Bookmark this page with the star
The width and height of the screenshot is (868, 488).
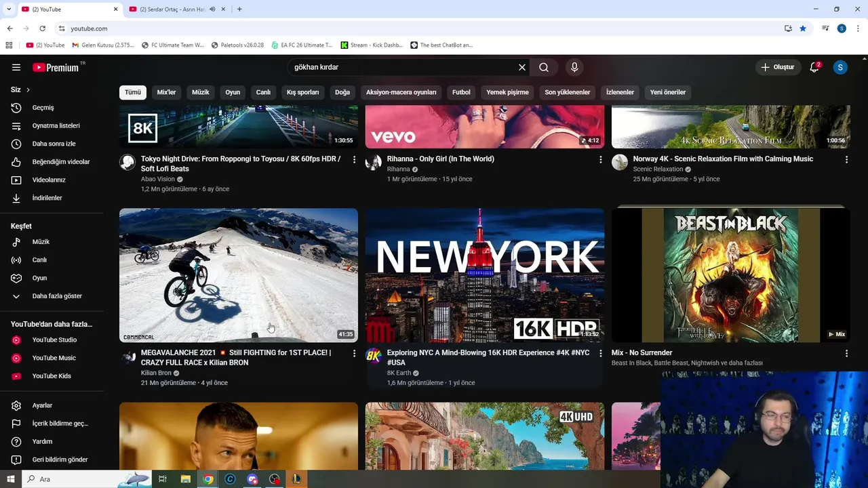pos(803,28)
